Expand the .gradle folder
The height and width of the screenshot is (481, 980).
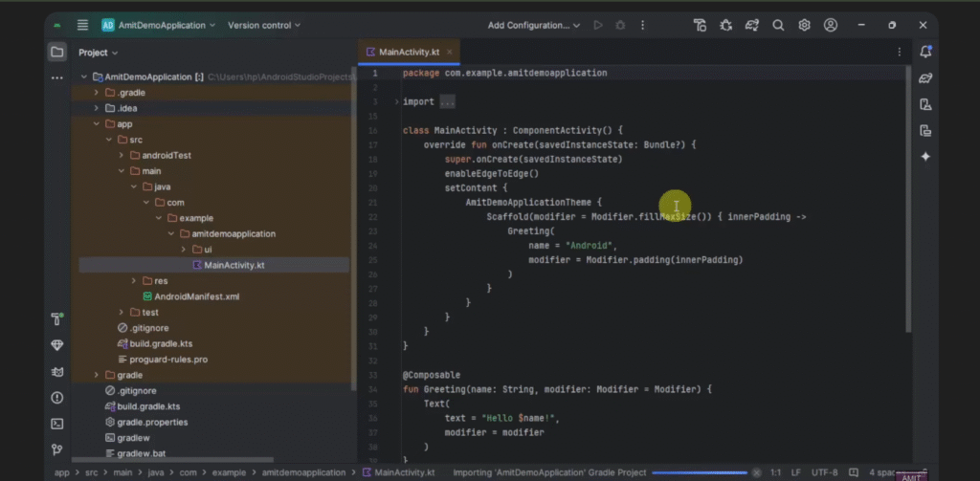[97, 93]
